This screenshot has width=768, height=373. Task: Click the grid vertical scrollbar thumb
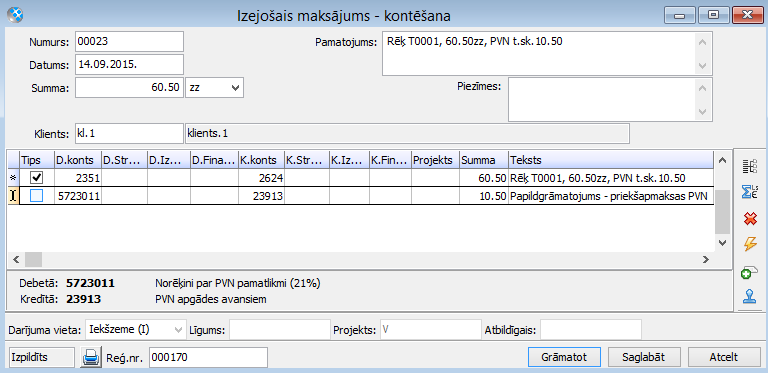coord(722,212)
